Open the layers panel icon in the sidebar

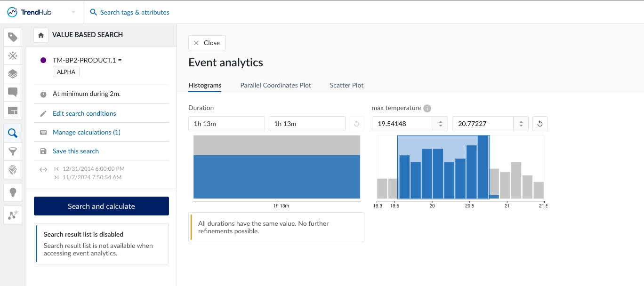click(x=12, y=74)
